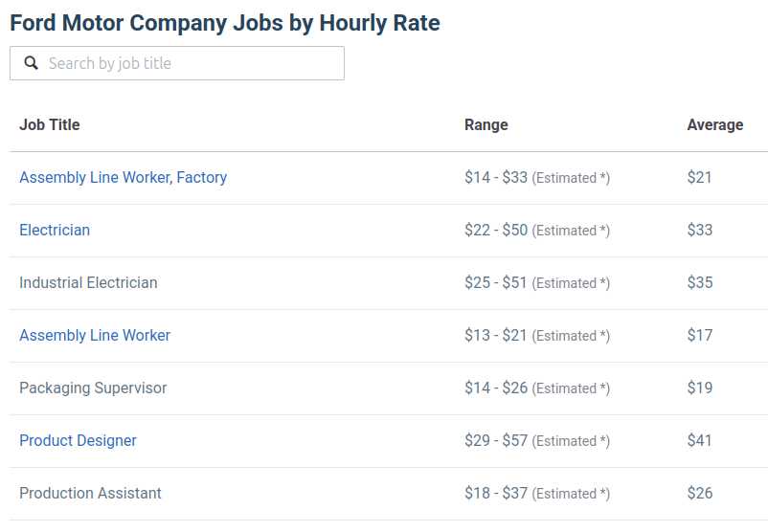Click the $41 average for Product Designer
This screenshot has width=768, height=532.
click(x=699, y=440)
